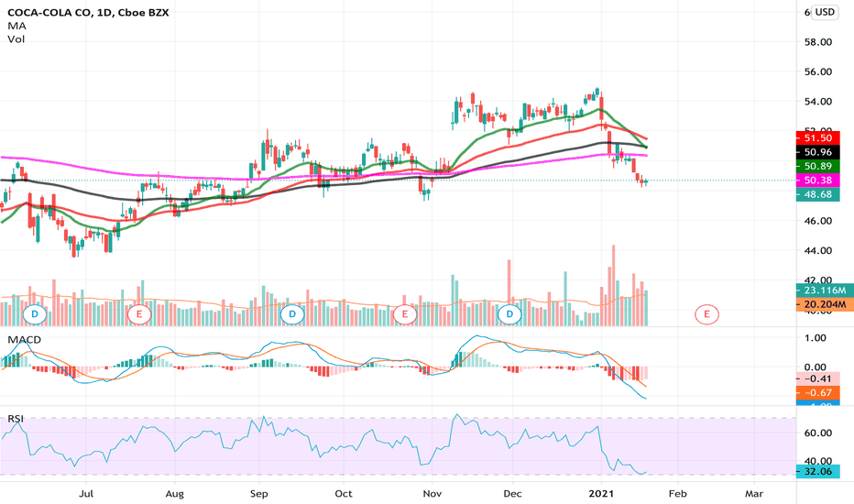Click the Oct label on time axis
The width and height of the screenshot is (854, 504).
343,494
